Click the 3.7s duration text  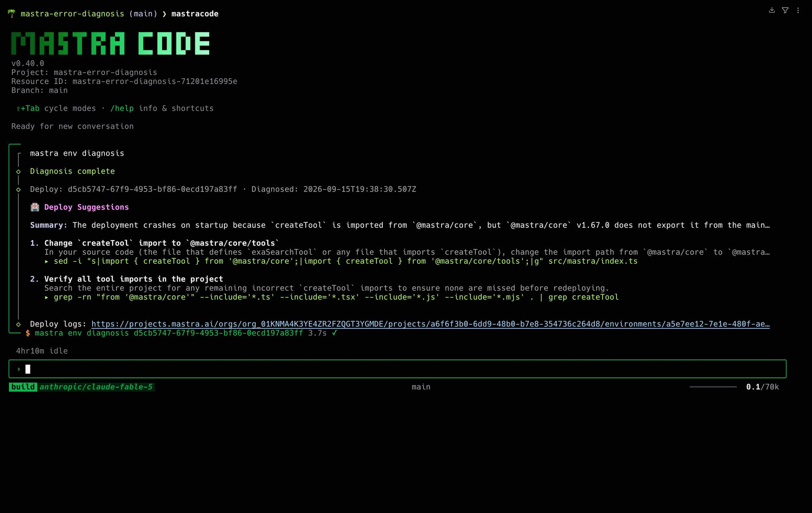(317, 333)
